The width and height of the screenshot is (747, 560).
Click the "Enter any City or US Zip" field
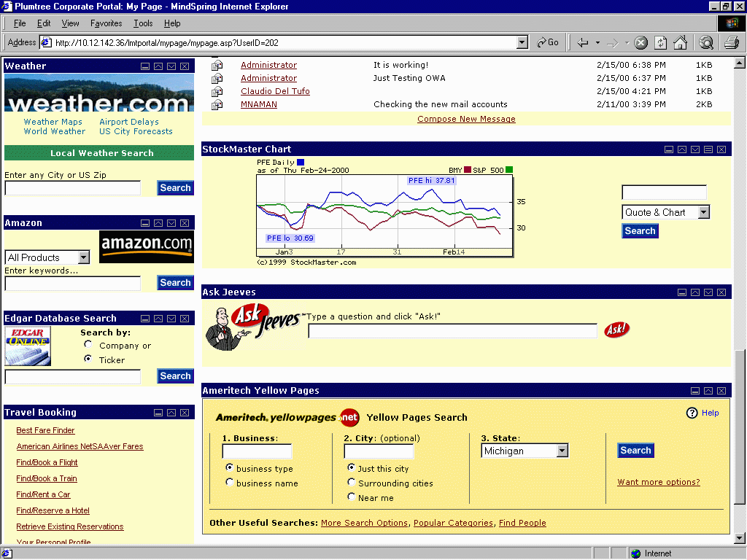click(x=73, y=188)
